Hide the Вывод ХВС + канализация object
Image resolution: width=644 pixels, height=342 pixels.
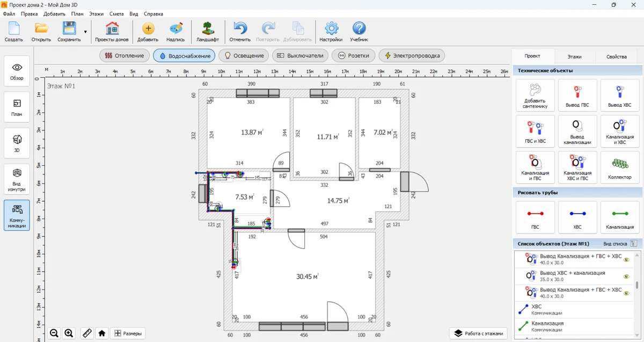point(626,276)
